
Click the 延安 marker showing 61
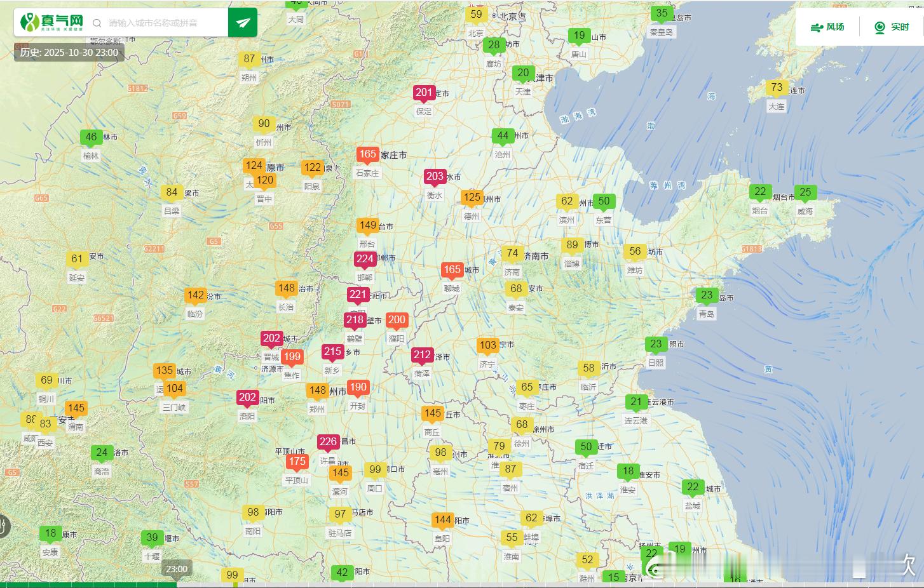tap(77, 260)
